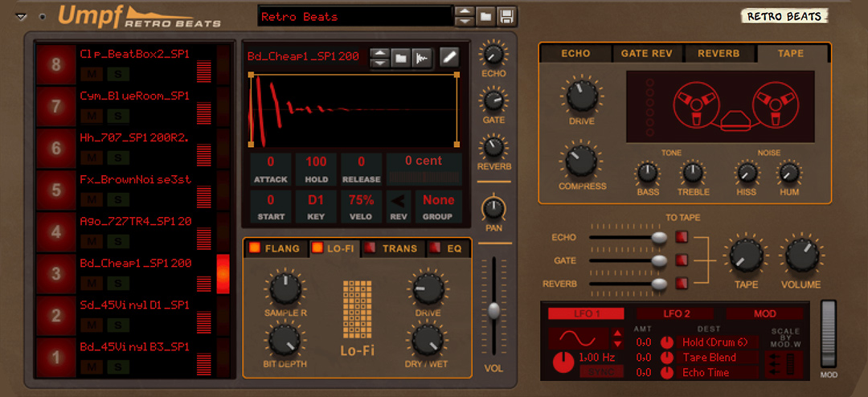The image size is (868, 397).
Task: Toggle the EQ effect on/off LED
Action: (x=436, y=248)
